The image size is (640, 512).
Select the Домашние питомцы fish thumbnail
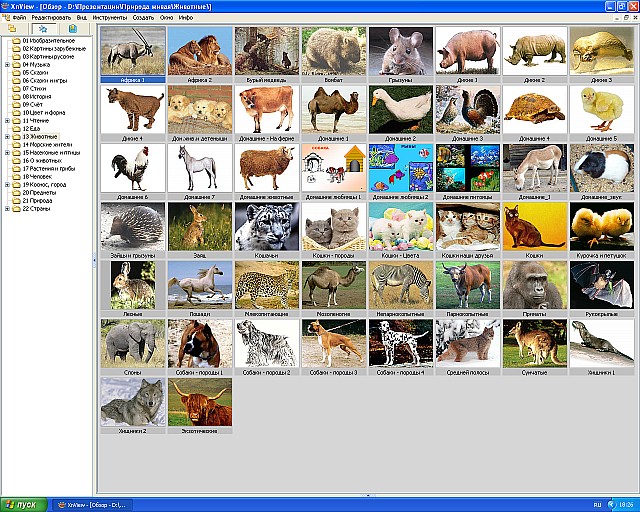point(468,168)
